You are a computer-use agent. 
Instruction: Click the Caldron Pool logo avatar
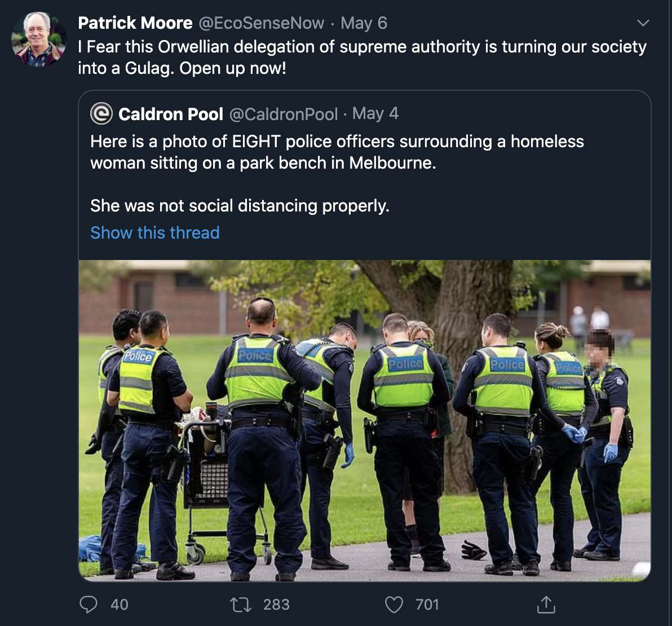click(101, 113)
